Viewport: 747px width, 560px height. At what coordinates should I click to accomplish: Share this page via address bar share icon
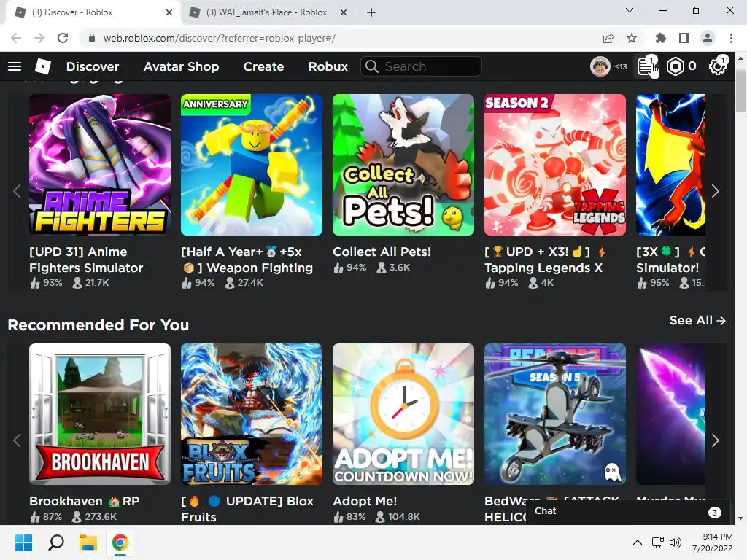click(x=608, y=38)
